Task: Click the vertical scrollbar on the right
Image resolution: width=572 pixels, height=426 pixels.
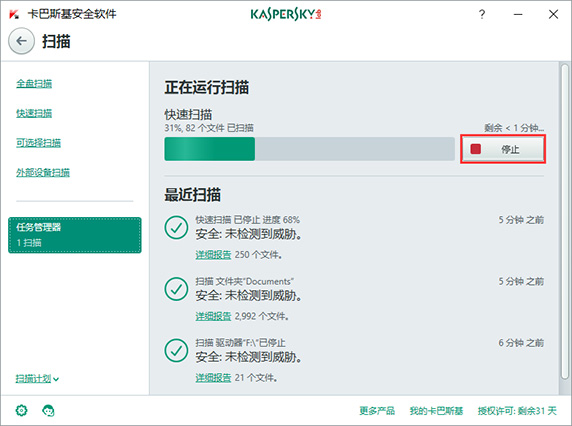Action: point(564,222)
